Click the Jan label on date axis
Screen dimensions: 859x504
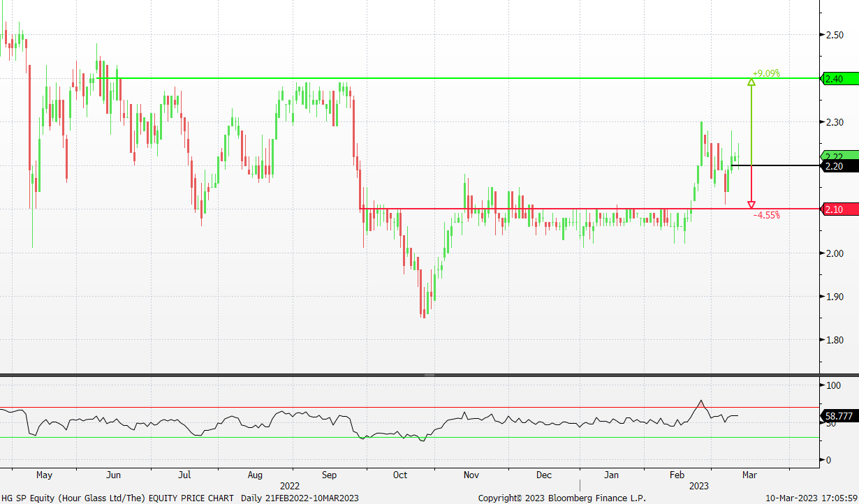(612, 475)
